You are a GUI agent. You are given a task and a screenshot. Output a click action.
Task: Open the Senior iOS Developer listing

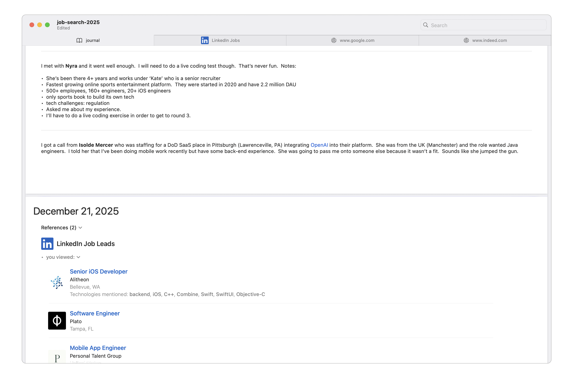(98, 272)
